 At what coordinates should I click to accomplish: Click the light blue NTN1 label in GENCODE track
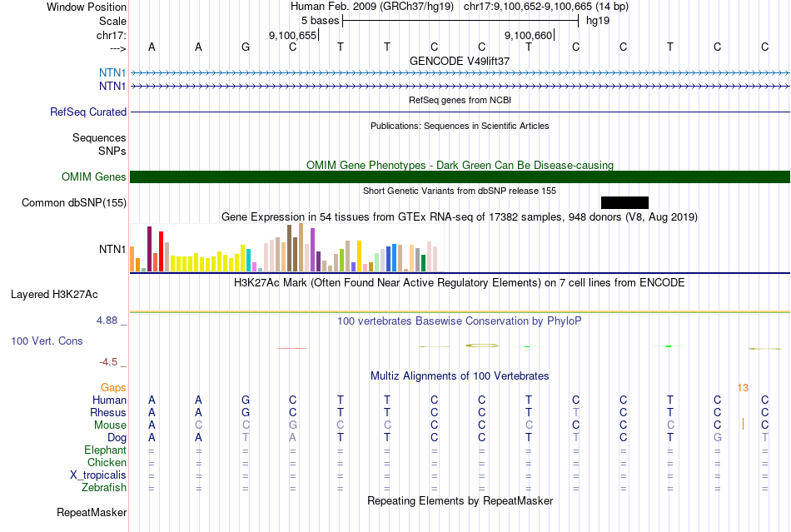pyautogui.click(x=112, y=73)
